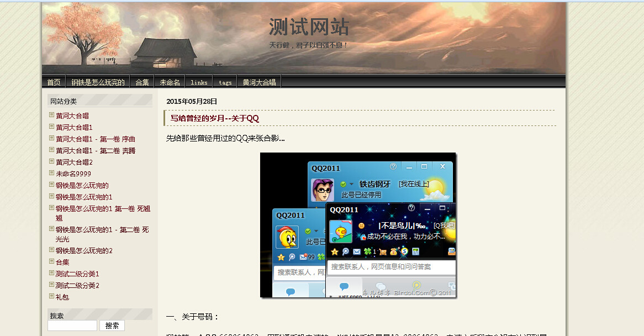The height and width of the screenshot is (336, 644).
Task: Open the tags navigation tab
Action: (225, 82)
